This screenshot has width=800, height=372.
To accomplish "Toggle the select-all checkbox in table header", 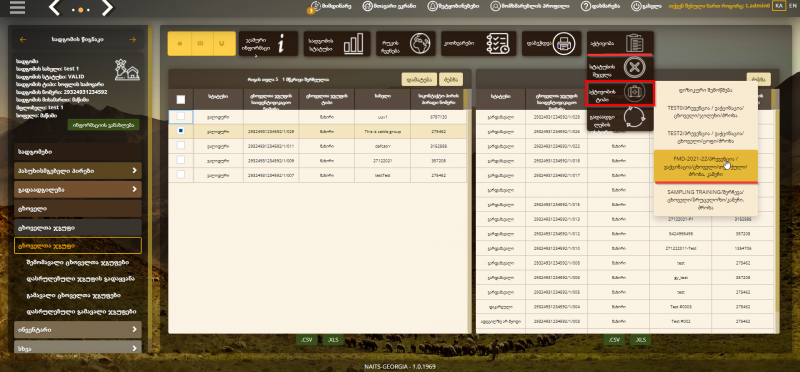I will click(181, 100).
